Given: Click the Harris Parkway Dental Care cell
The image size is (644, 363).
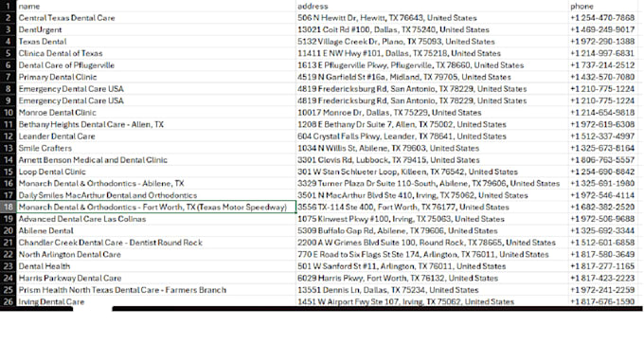Looking at the screenshot, I should [x=155, y=278].
